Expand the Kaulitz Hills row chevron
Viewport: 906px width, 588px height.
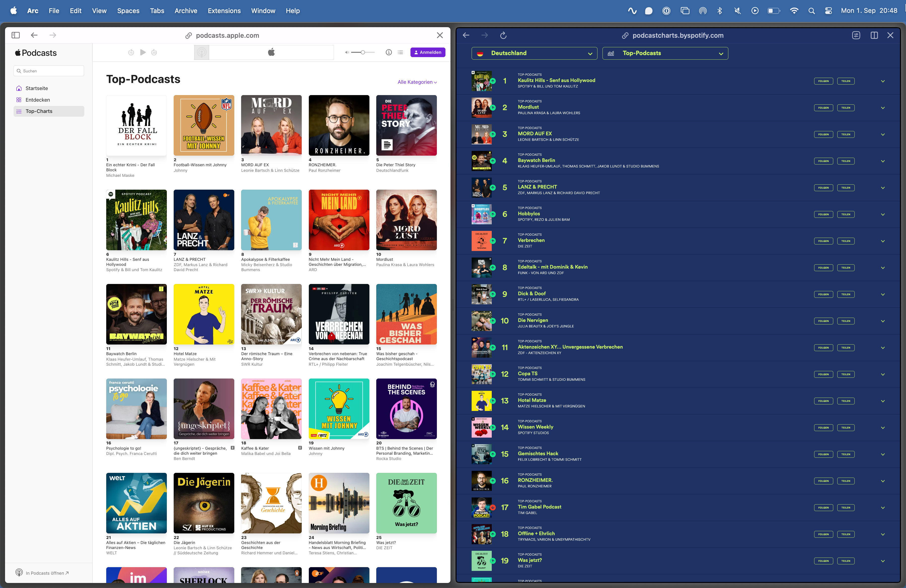pyautogui.click(x=882, y=81)
